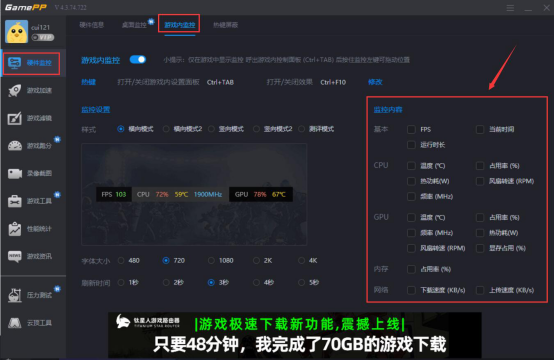
Task: Check GPU 风扇转速 (RPM) box
Action: pyautogui.click(x=411, y=248)
